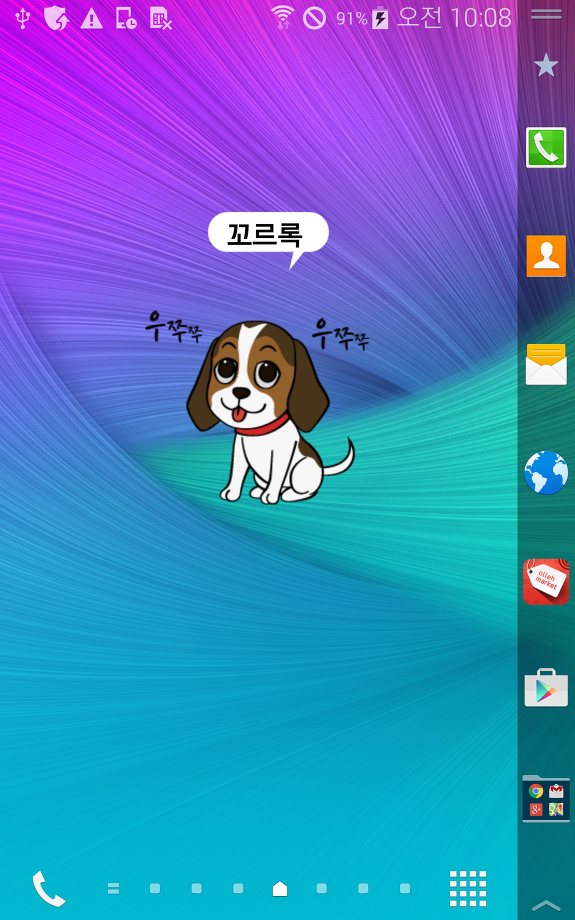Expand the edge panel bottom chevron
This screenshot has height=920, width=575.
(546, 905)
